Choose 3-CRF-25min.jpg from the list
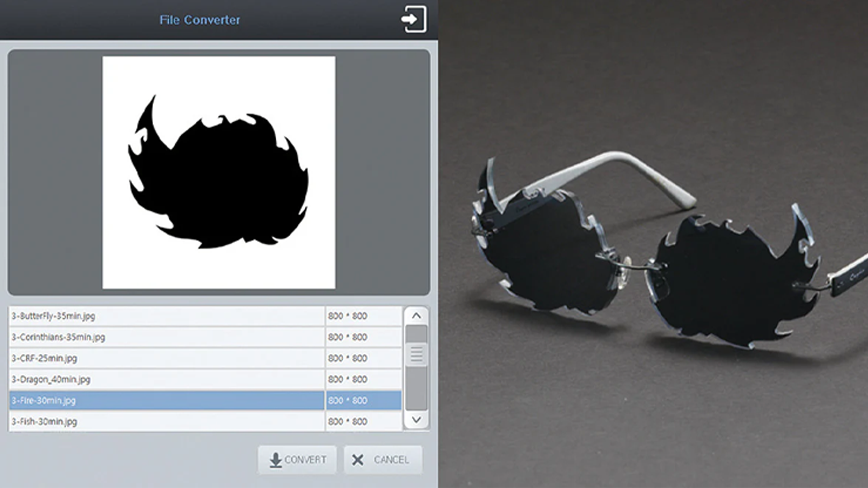 click(x=44, y=358)
